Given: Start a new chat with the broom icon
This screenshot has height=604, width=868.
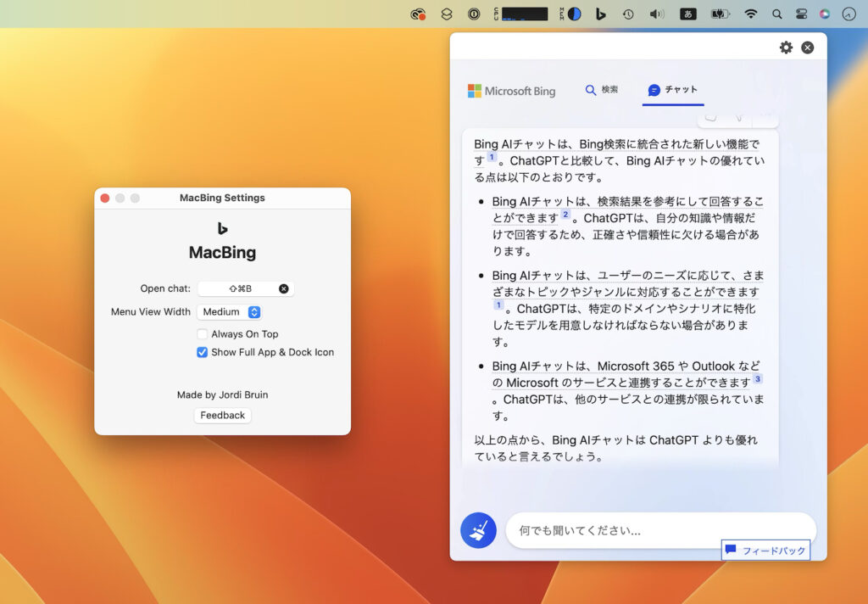Looking at the screenshot, I should 477,529.
